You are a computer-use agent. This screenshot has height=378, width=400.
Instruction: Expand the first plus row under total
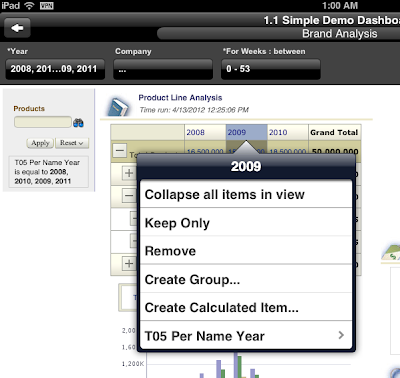(129, 173)
